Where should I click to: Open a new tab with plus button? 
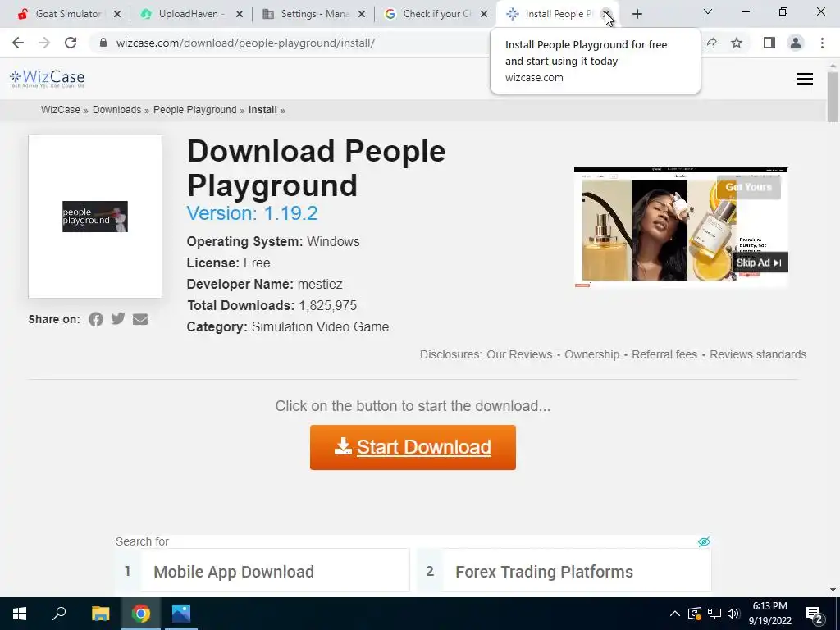coord(637,14)
